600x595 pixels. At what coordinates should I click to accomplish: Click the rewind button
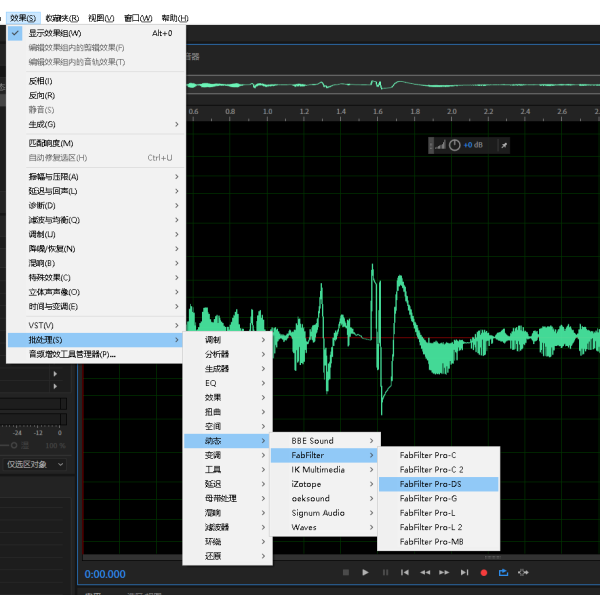tap(425, 573)
